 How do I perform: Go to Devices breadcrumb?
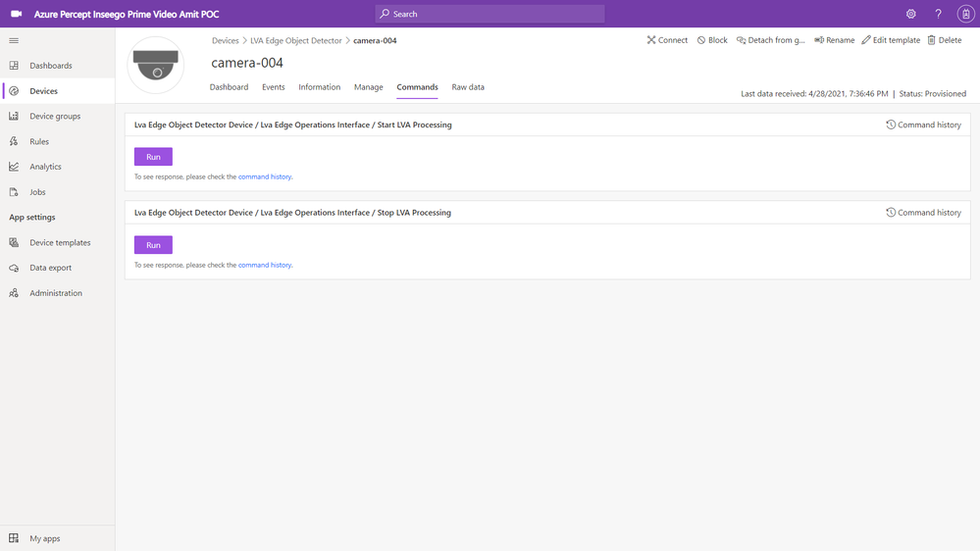[x=225, y=40]
